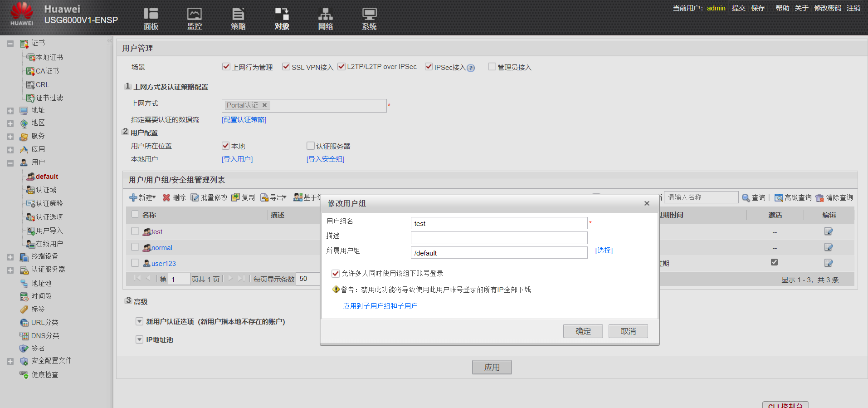
Task: Select 证书过滤 icon in sidebar
Action: click(30, 98)
